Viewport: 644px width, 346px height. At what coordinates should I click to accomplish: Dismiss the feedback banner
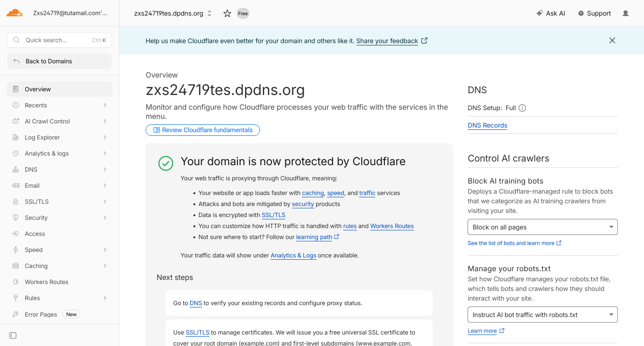[612, 40]
